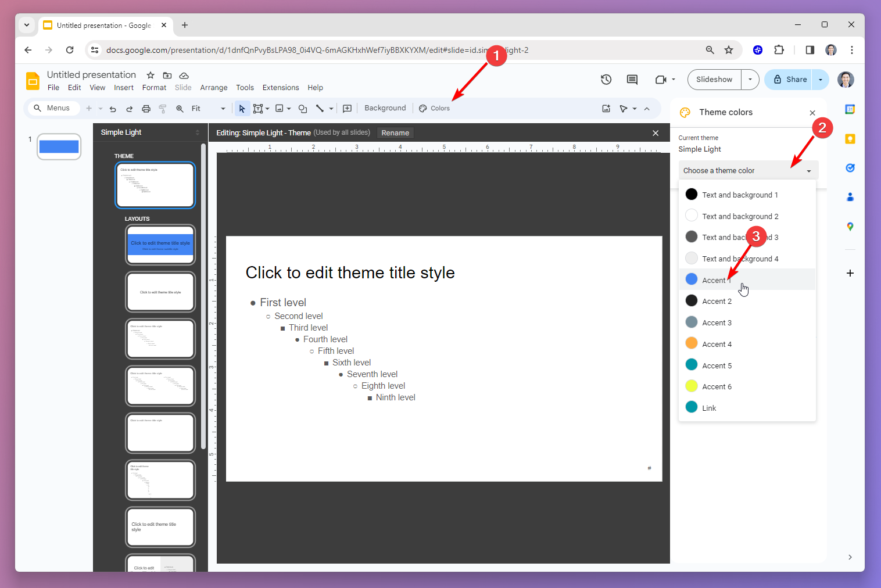
Task: Select the Accent 4 orange color
Action: [747, 344]
